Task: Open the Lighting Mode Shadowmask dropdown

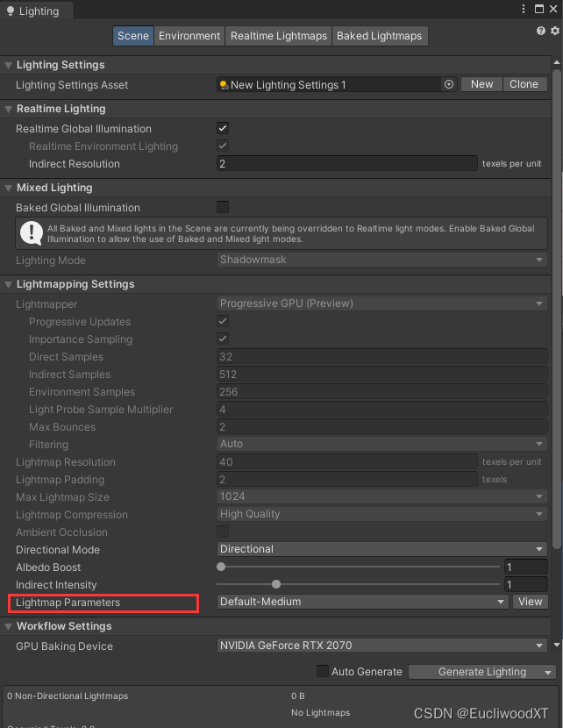Action: coord(382,260)
